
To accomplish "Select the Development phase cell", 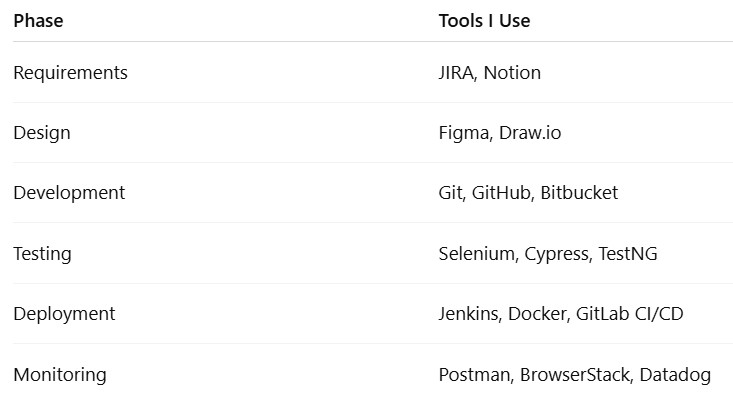I will point(69,193).
